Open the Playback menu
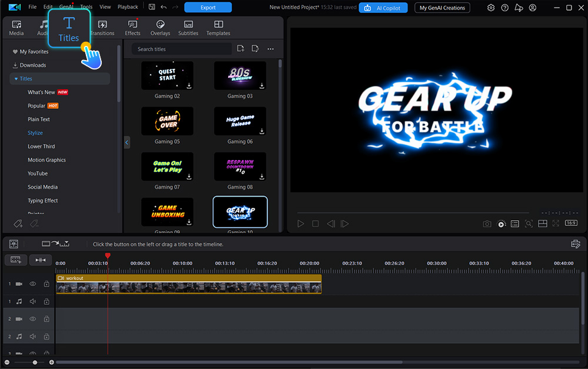The height and width of the screenshot is (369, 588). click(x=127, y=6)
